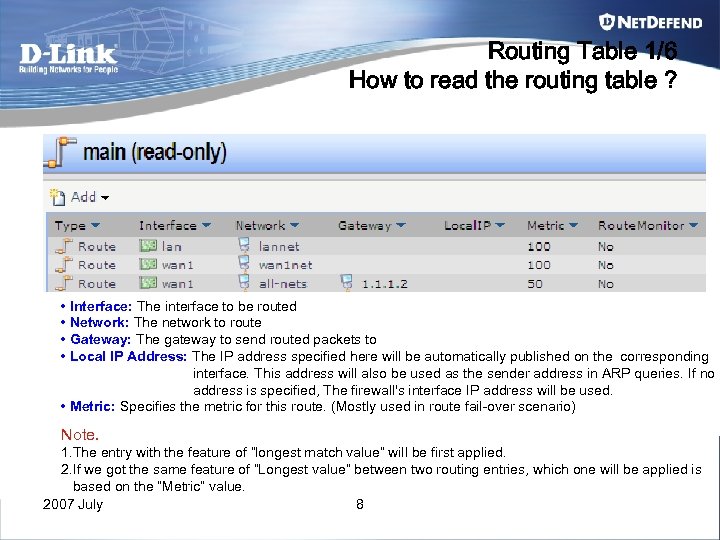The width and height of the screenshot is (720, 540).
Task: Click the Metric: bullet label
Action: [x=92, y=406]
